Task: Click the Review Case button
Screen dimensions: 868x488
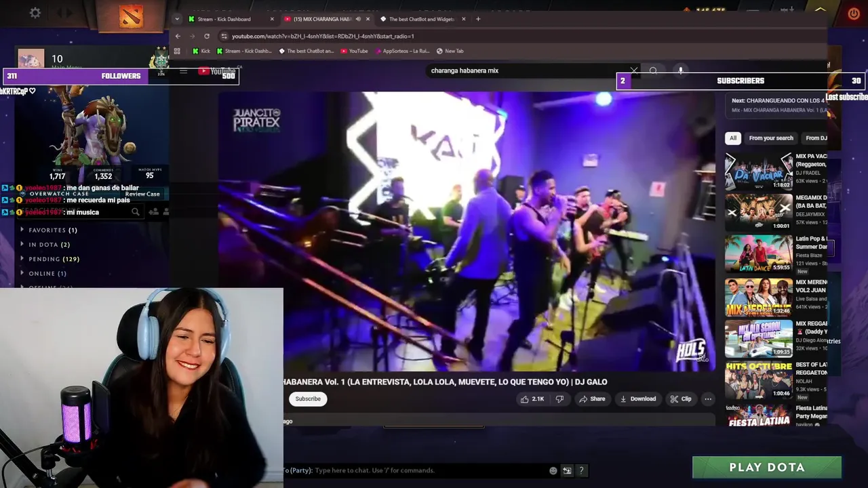Action: click(142, 194)
